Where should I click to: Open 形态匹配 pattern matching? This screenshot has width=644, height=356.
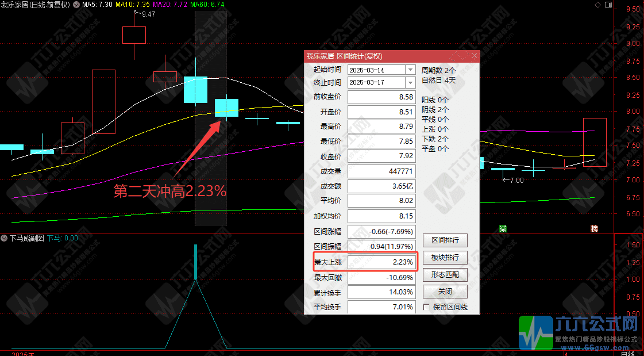point(445,275)
